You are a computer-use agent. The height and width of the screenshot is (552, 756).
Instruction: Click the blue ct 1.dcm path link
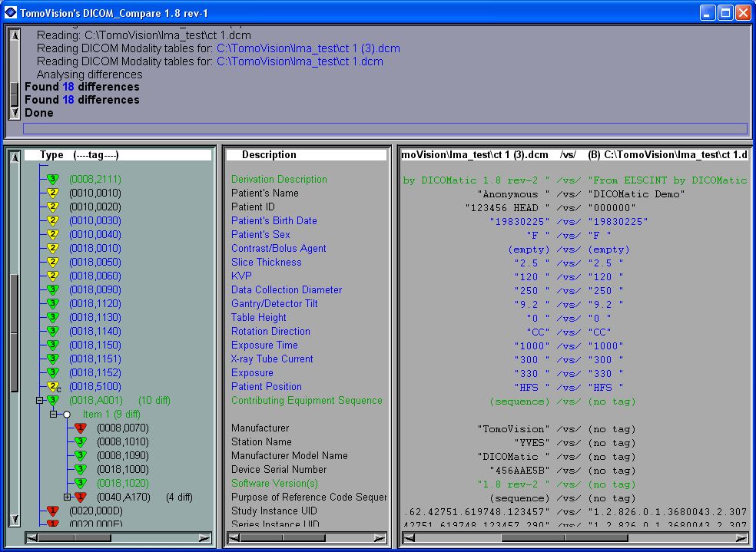point(300,61)
